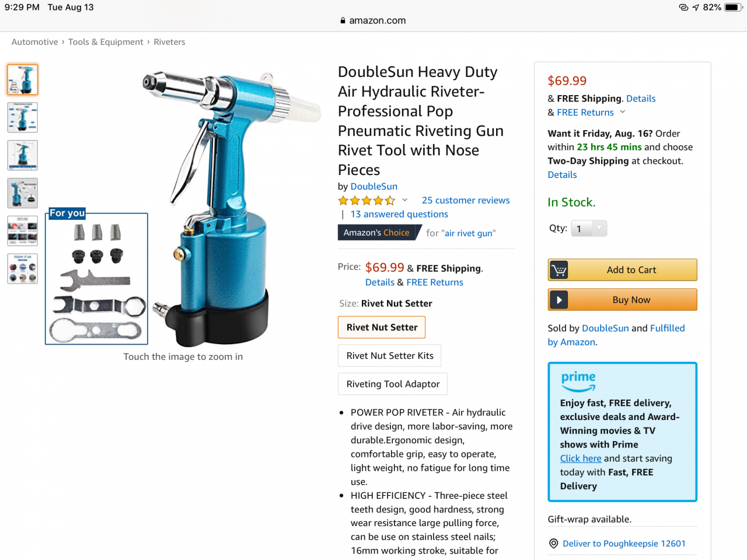Screen dimensions: 747x560
Task: Tap the location pin icon beside Deliver to
Action: coord(554,544)
